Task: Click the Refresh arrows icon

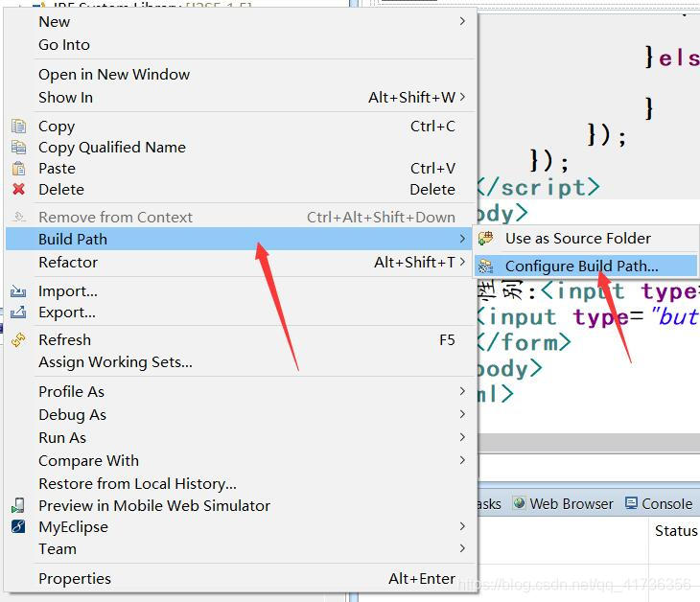Action: tap(18, 340)
